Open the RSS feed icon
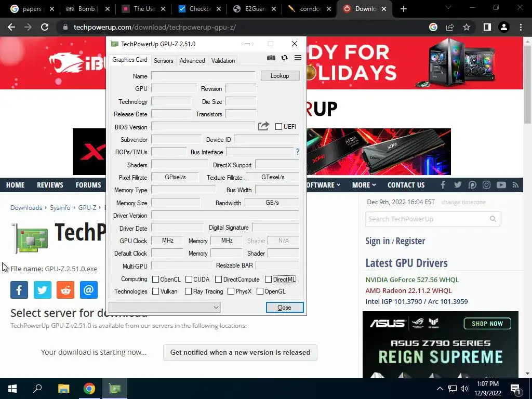This screenshot has width=532, height=399. [516, 185]
